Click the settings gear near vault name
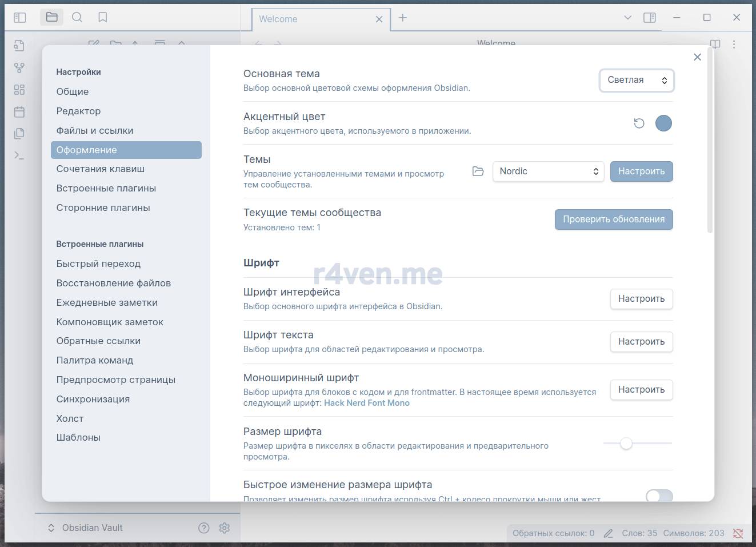 [225, 528]
